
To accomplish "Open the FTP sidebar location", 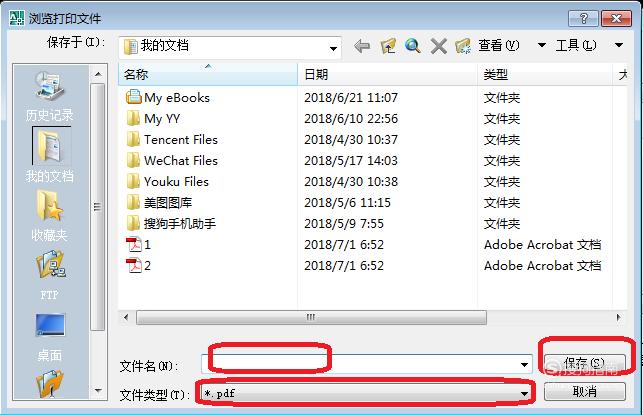I will click(x=49, y=275).
